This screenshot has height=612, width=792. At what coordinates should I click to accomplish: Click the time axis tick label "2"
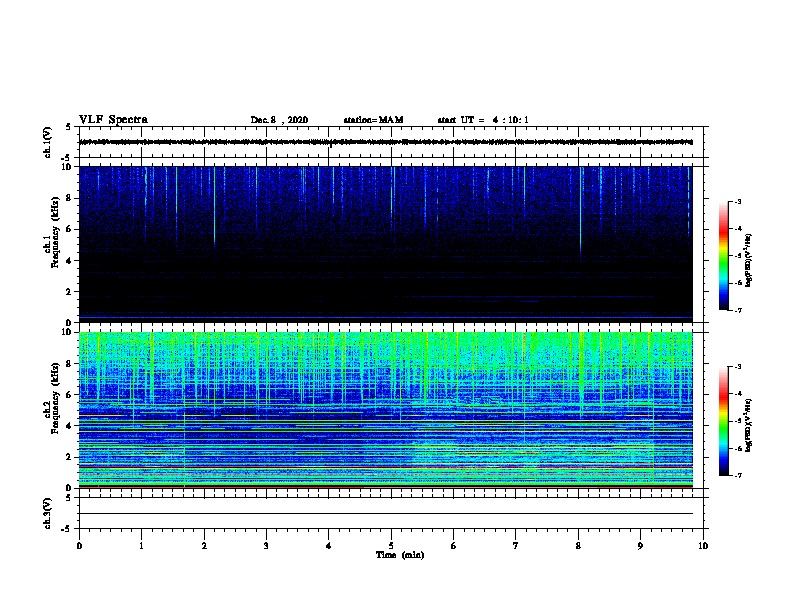(204, 546)
